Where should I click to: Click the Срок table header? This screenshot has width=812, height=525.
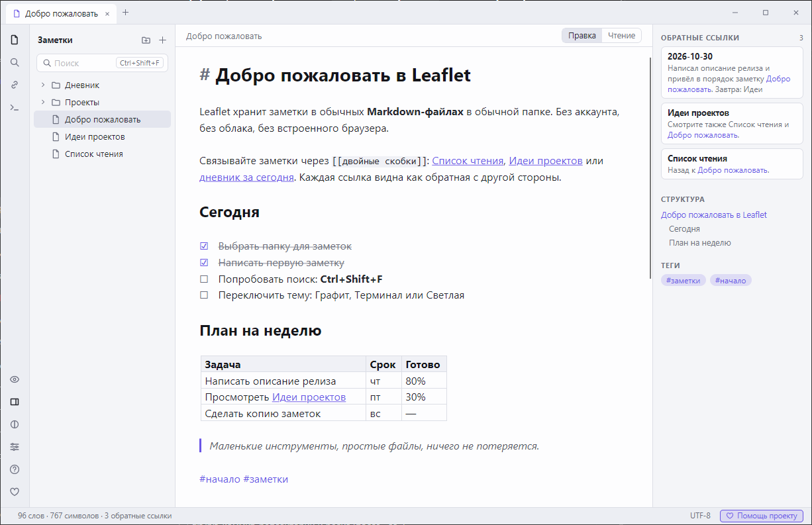click(x=383, y=364)
